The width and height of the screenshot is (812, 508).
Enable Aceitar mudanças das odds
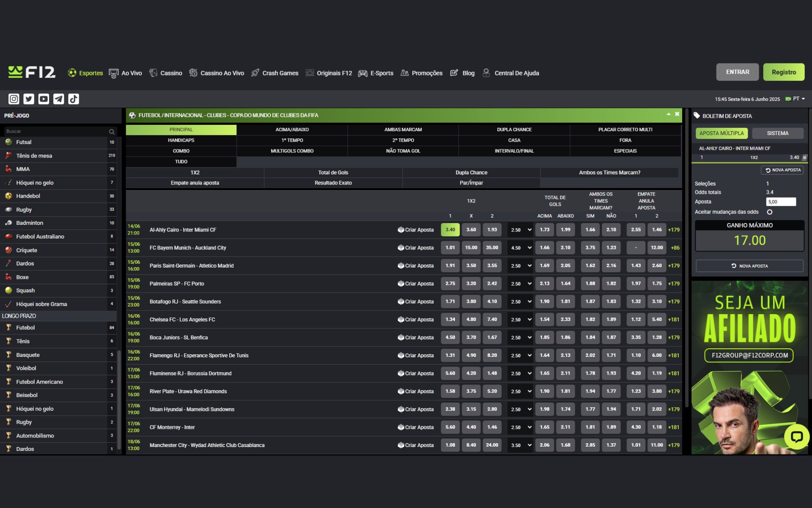(x=770, y=212)
